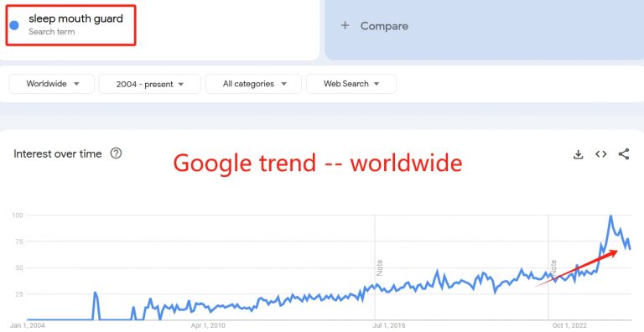Screen dimensions: 644x332
Task: Click the early spike on the trend line
Action: pos(95,293)
